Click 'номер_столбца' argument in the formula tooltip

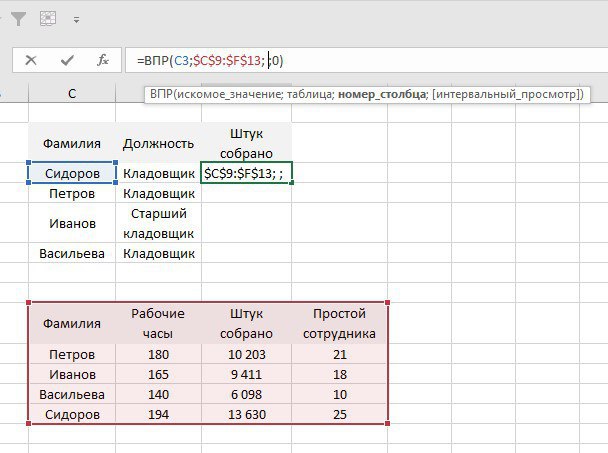(x=382, y=94)
